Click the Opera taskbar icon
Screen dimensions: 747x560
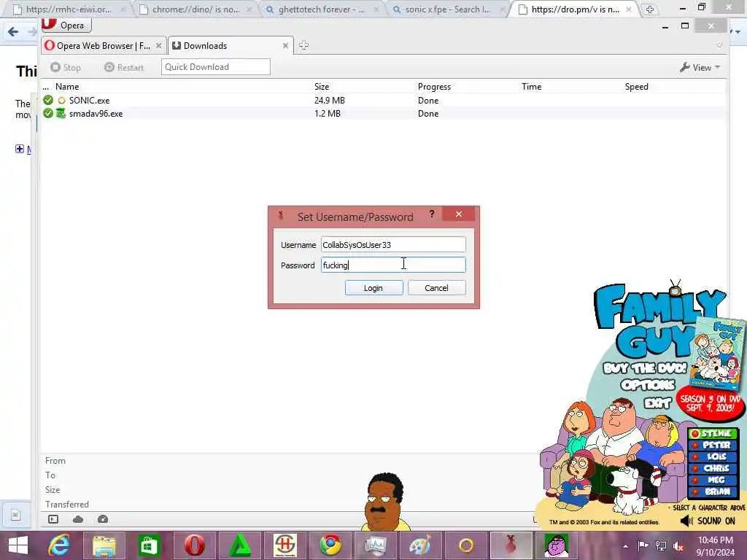[194, 545]
